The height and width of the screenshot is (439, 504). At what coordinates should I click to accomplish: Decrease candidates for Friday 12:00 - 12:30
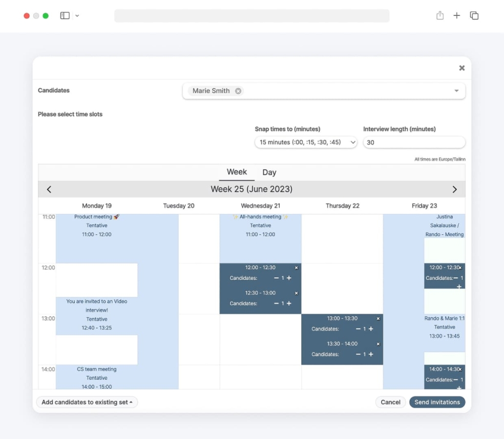point(456,278)
